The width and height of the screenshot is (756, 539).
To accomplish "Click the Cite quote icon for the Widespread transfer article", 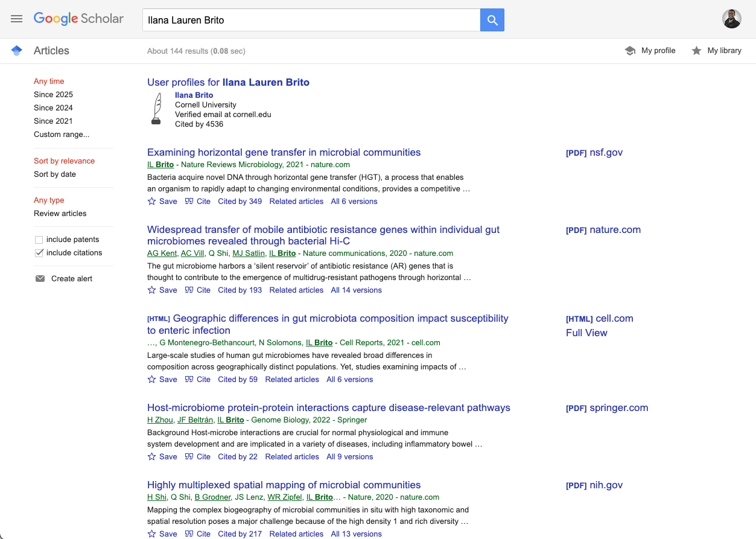I will click(189, 290).
